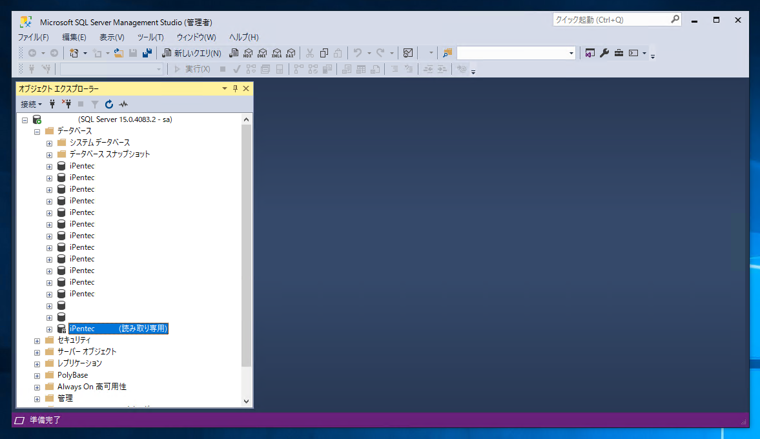
Task: Click the Disconnect plug icon
Action: (x=66, y=104)
